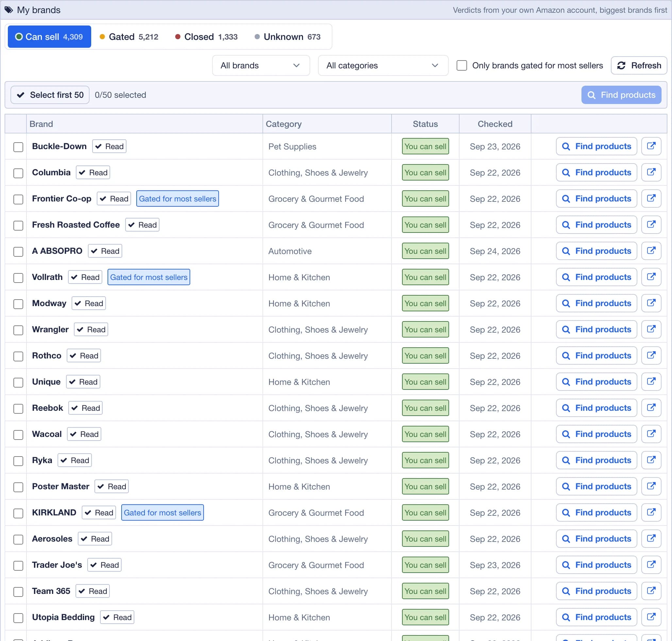Open Trader Joe's external link icon

click(x=651, y=565)
